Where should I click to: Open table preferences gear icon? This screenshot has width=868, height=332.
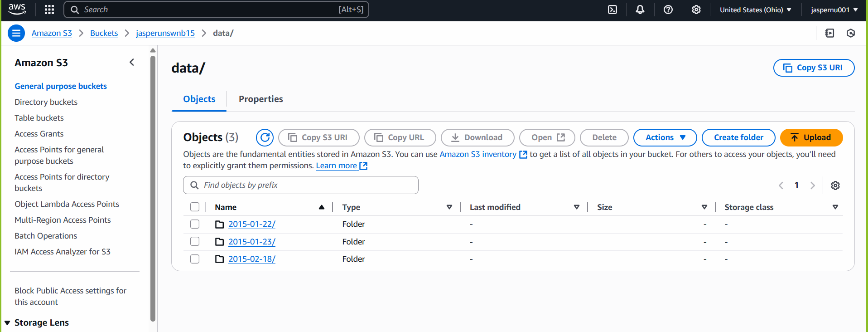point(835,185)
